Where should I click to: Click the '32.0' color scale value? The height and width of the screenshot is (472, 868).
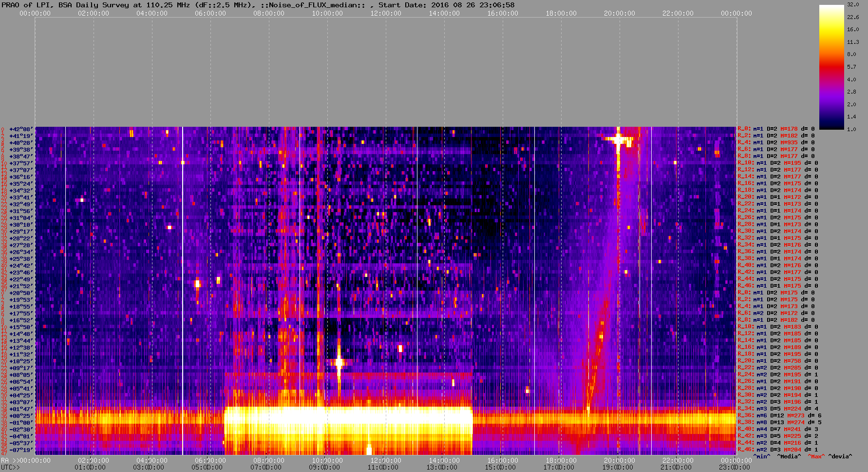pyautogui.click(x=853, y=4)
